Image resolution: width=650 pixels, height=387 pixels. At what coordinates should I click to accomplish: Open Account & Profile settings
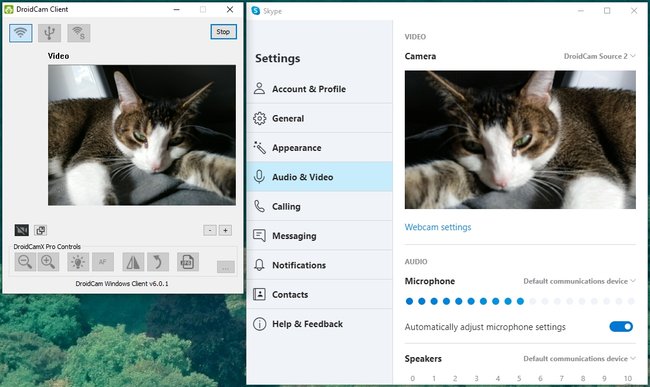coord(320,89)
